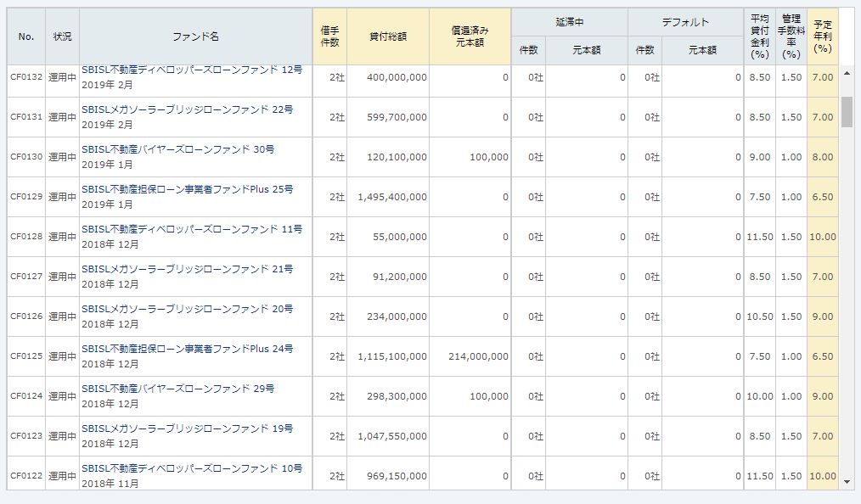861x504 pixels.
Task: Click loan total 55,000,000
Action: [x=400, y=237]
